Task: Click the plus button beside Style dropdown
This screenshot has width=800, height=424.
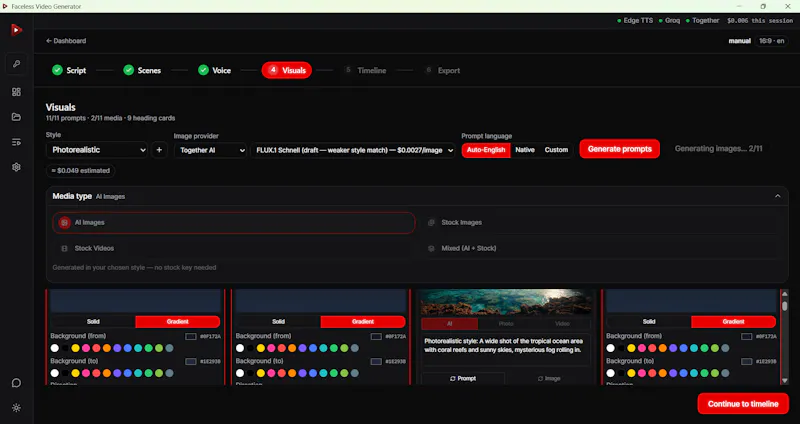Action: coord(159,150)
